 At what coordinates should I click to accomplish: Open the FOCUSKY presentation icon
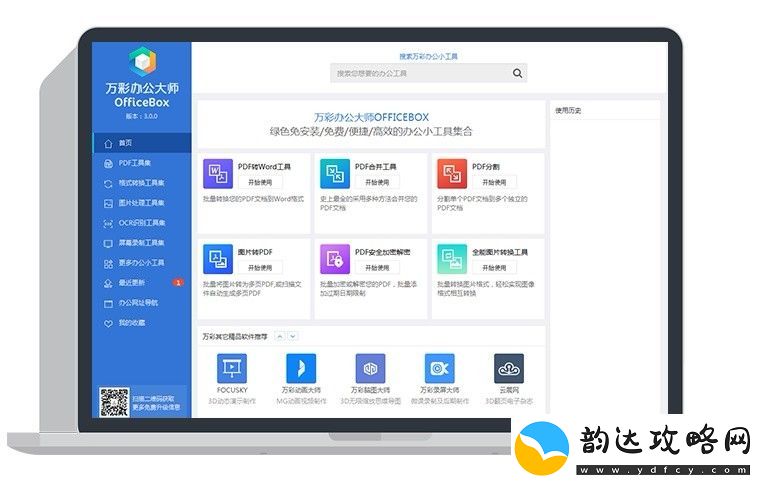point(232,368)
